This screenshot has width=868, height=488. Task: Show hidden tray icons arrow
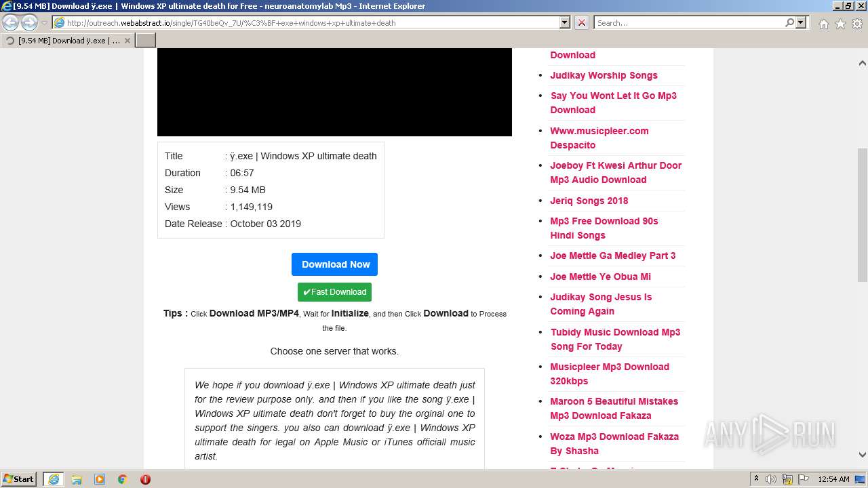[x=755, y=479]
